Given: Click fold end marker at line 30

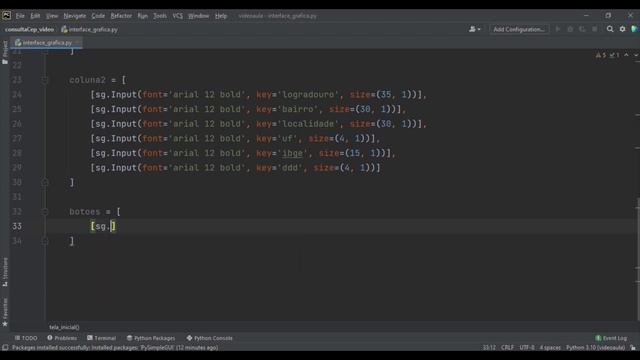Looking at the screenshot, I should pyautogui.click(x=45, y=182).
